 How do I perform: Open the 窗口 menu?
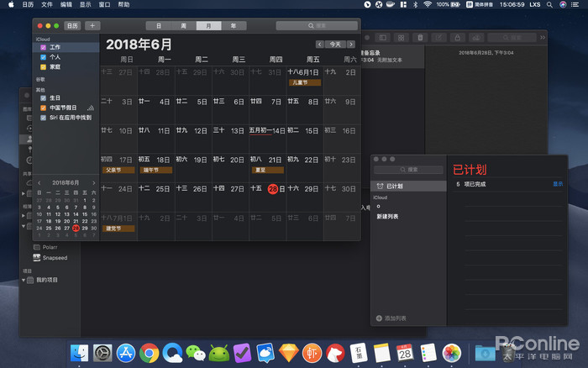104,4
